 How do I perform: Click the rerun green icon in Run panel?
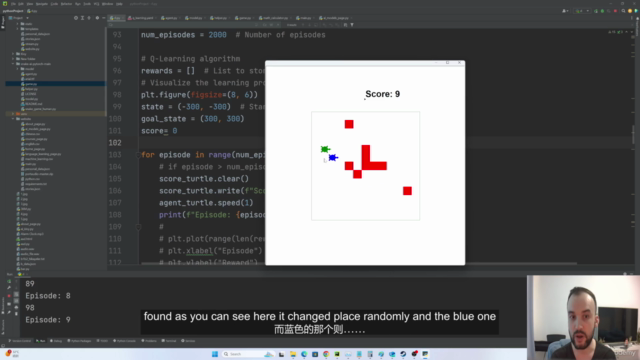9,281
